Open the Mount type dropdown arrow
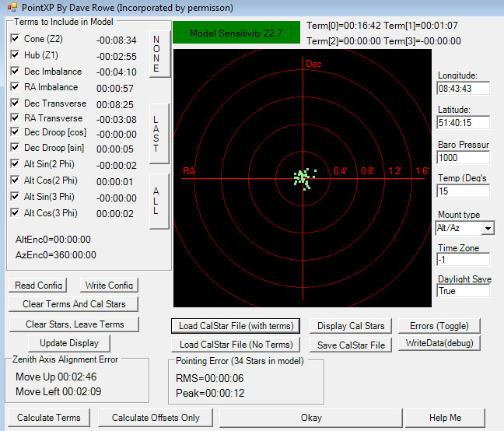Screen dimensions: 504x431 click(488, 228)
